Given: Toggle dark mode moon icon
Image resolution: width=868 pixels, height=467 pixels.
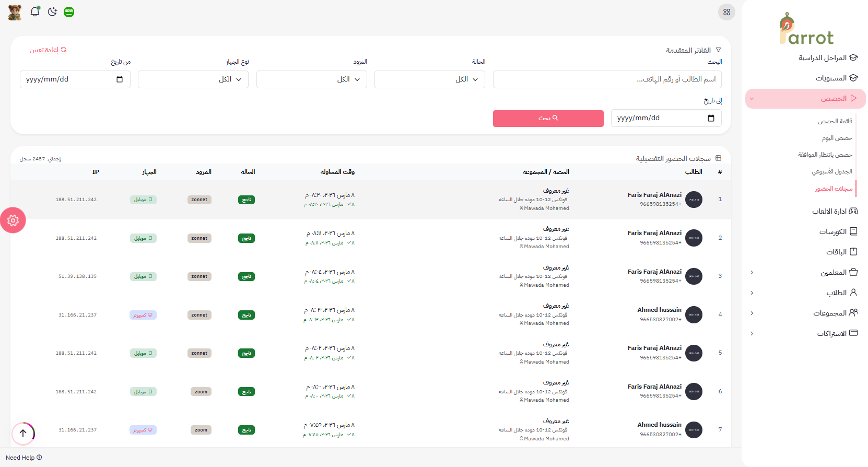Looking at the screenshot, I should (52, 11).
